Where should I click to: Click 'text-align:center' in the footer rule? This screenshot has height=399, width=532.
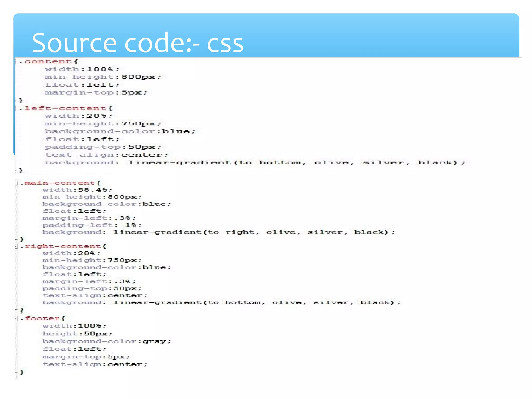[x=95, y=364]
